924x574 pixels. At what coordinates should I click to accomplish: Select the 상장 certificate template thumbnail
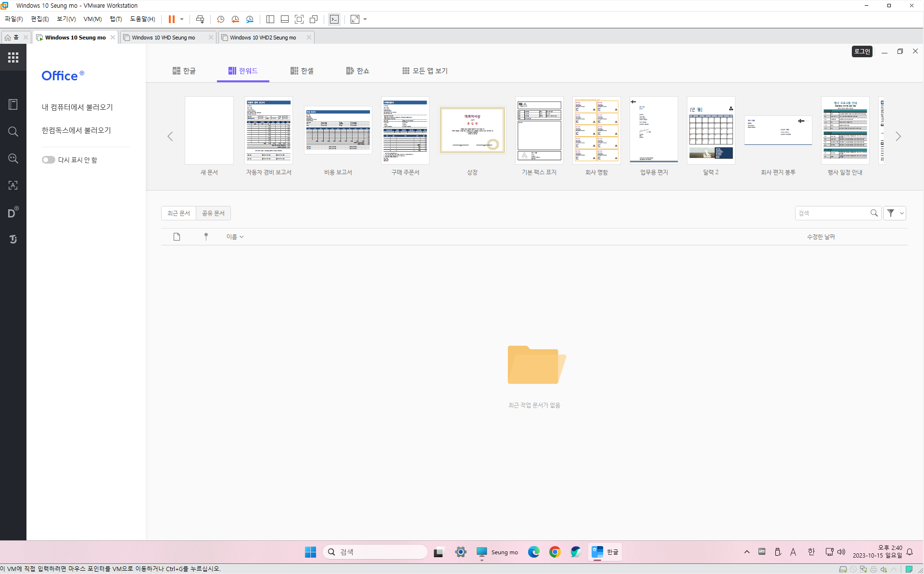click(472, 130)
